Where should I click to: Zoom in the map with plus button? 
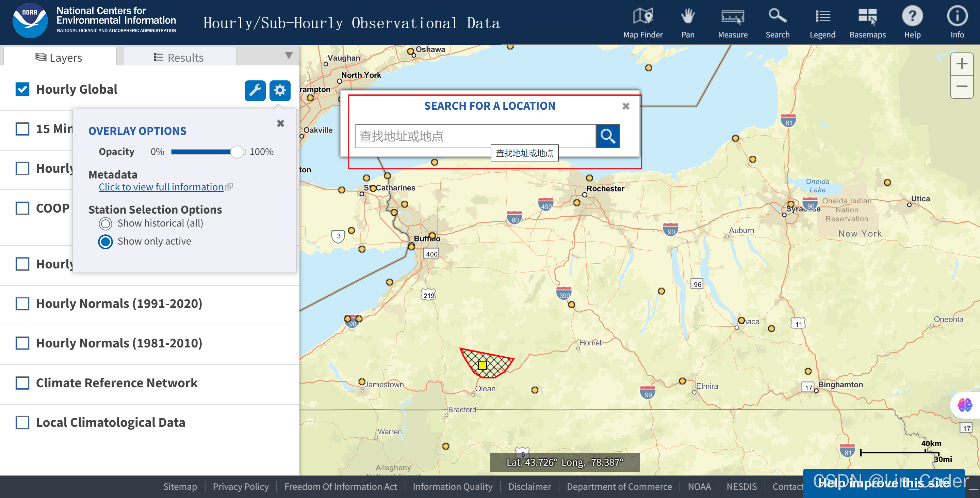(x=961, y=64)
